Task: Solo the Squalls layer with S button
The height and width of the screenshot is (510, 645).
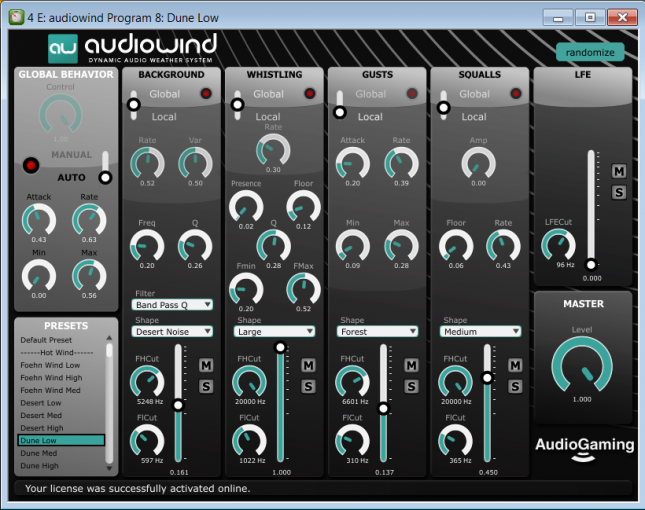Action: pos(514,386)
